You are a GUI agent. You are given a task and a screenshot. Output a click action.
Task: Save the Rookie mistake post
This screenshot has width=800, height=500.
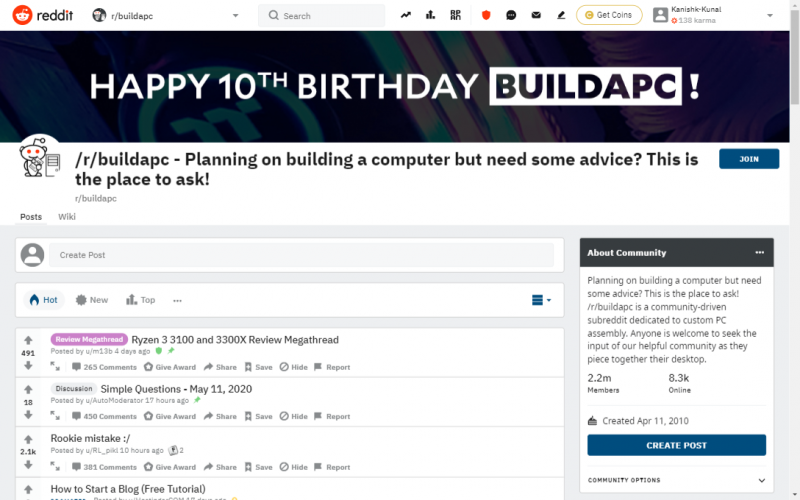click(257, 467)
